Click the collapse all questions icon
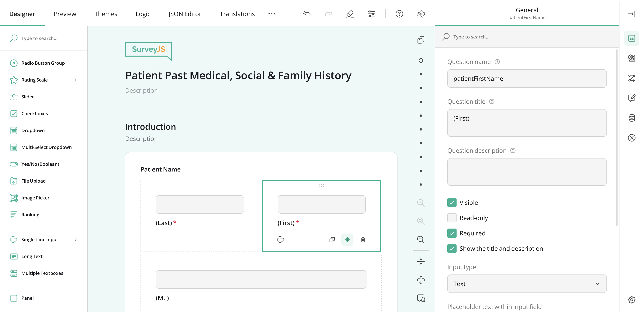 [x=421, y=261]
